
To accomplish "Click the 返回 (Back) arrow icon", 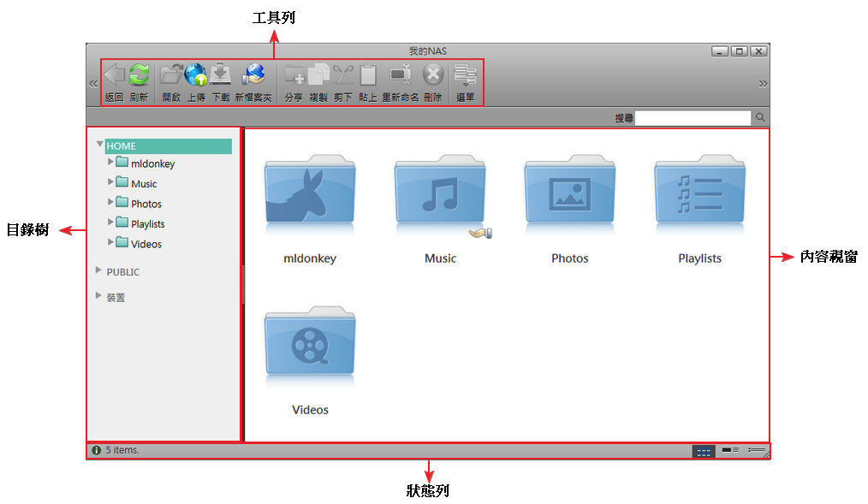I will [x=114, y=75].
